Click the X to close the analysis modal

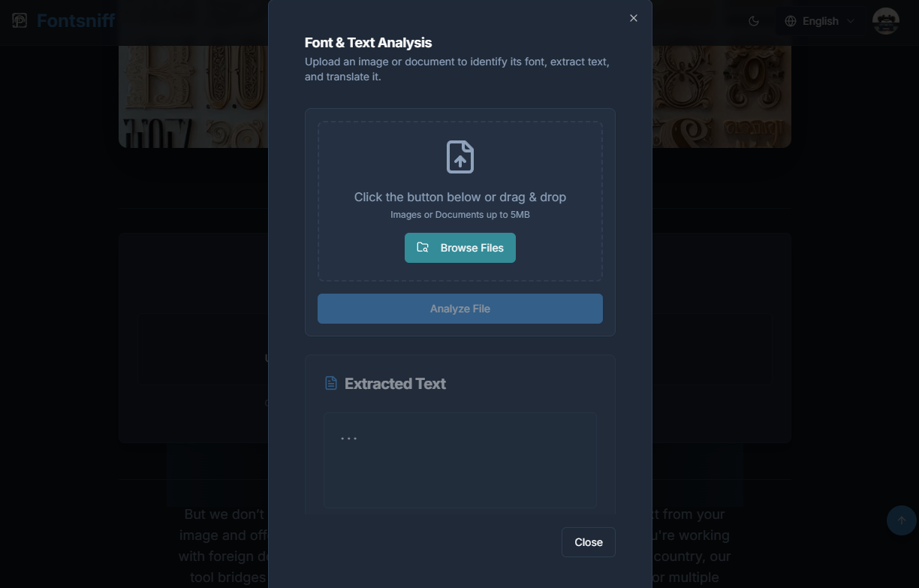[633, 18]
